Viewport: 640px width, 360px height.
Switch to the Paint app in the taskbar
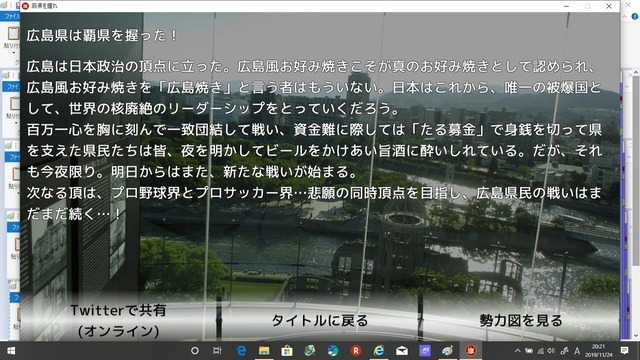pos(448,351)
